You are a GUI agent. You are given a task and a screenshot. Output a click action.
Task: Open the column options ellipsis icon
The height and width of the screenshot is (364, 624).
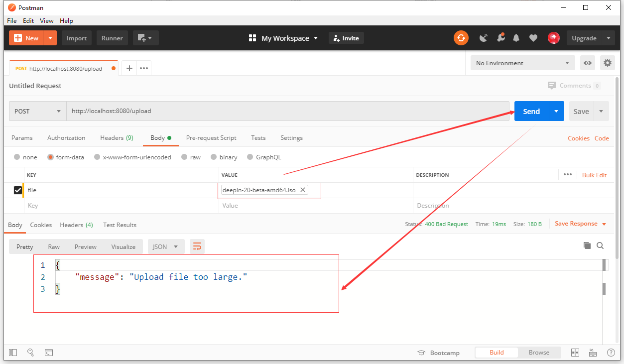click(x=567, y=175)
